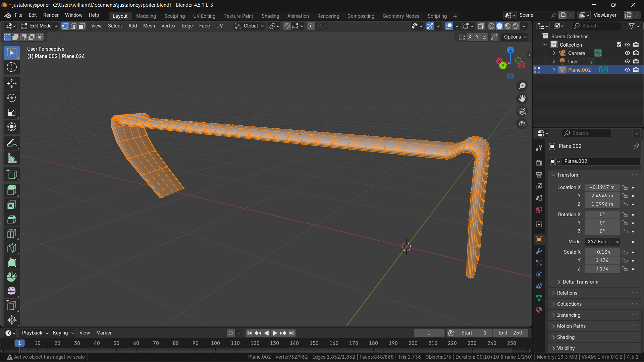Activate the Scale tool
The image size is (644, 362).
pyautogui.click(x=12, y=112)
